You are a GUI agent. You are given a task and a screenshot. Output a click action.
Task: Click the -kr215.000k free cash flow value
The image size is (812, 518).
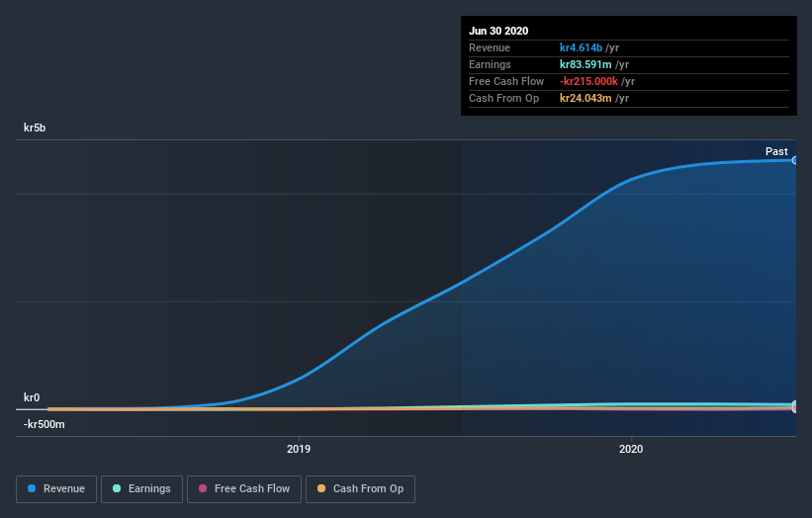pos(588,81)
